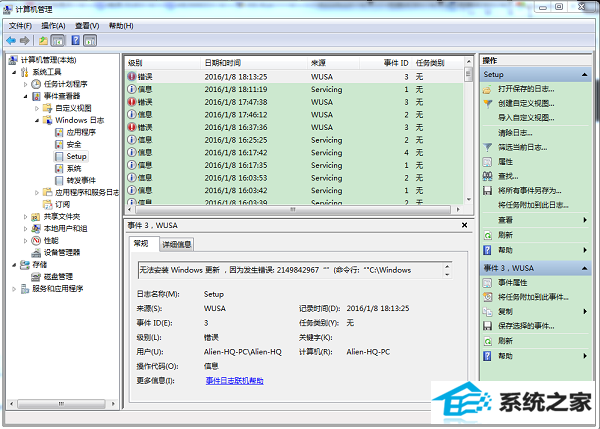
Task: Expand the 任务计划程序 tree node
Action: click(x=26, y=84)
